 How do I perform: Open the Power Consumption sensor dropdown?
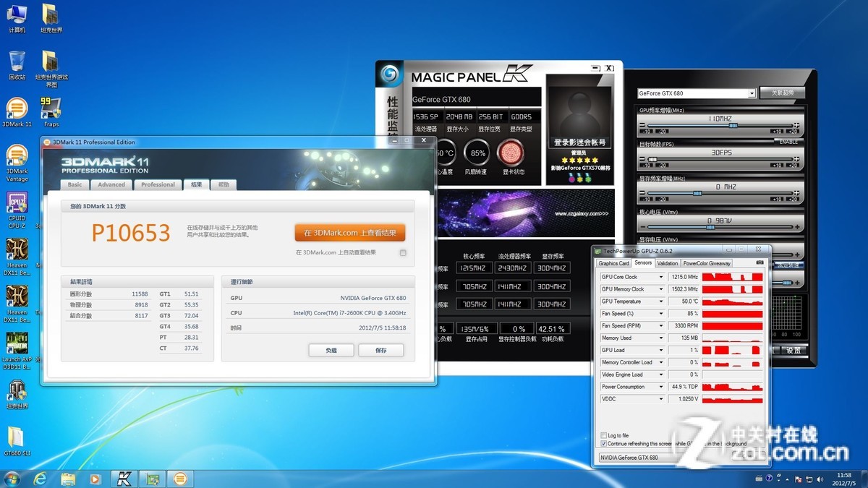tap(660, 387)
